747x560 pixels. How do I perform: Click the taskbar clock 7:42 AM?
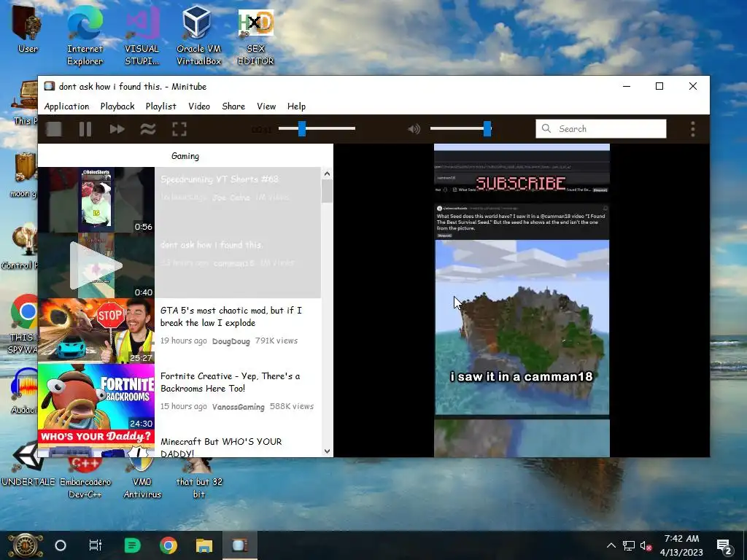coord(681,539)
